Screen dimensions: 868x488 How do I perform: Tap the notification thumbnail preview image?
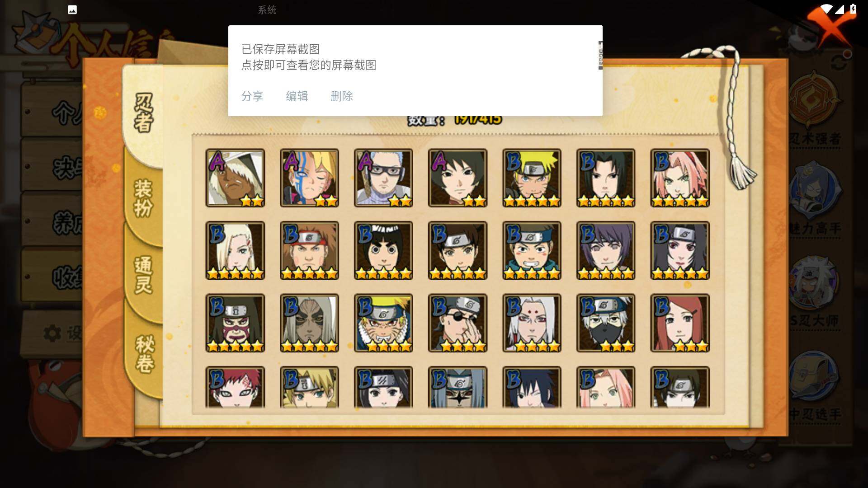click(x=600, y=55)
